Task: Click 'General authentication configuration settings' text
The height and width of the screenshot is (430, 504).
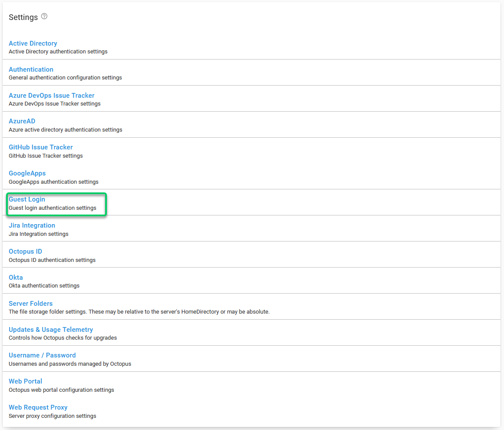Action: pos(65,77)
